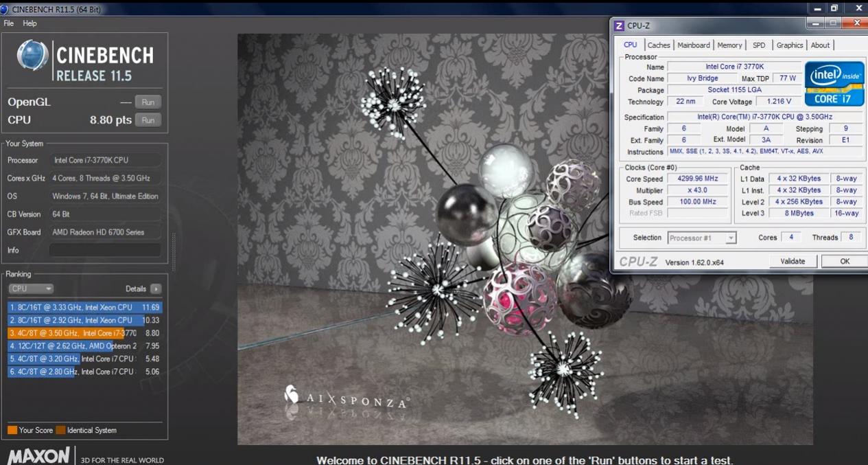Click the Cinebench title bar app icon
The image size is (868, 465).
(x=5, y=9)
